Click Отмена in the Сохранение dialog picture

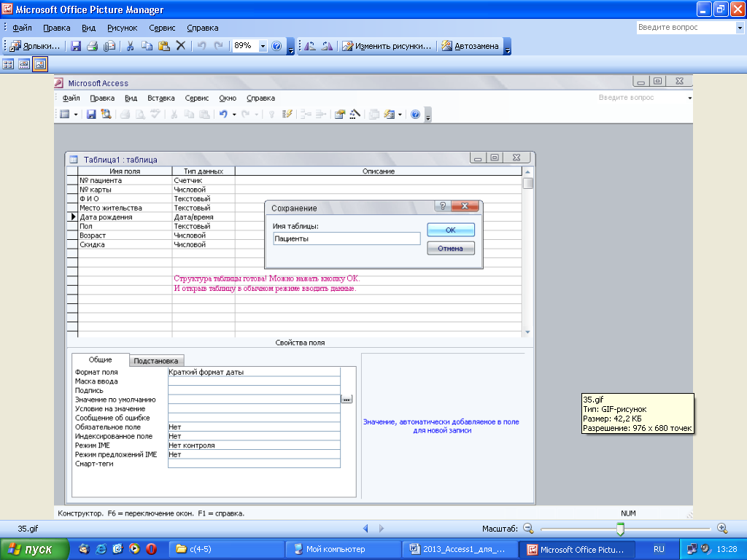point(451,248)
